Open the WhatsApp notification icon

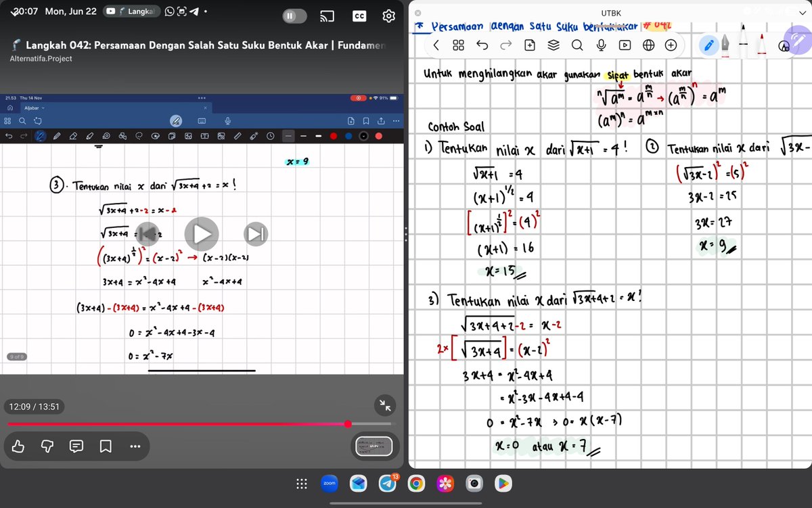tap(170, 11)
